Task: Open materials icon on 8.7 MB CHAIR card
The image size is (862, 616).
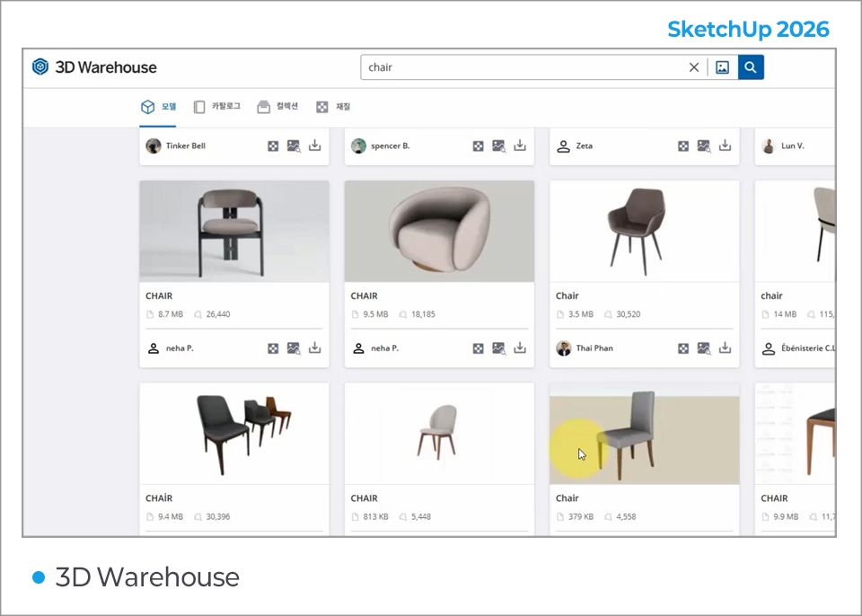Action: pyautogui.click(x=273, y=348)
